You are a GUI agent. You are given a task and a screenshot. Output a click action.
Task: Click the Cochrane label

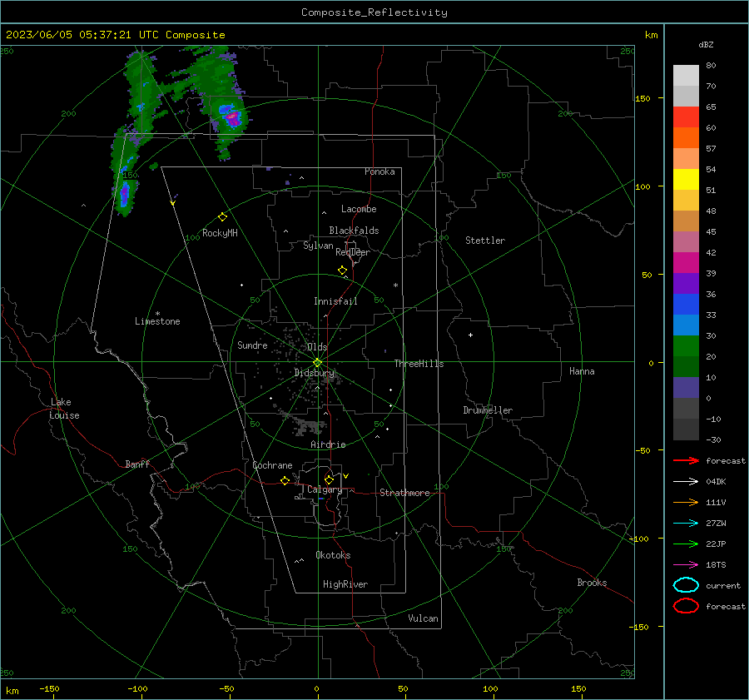pyautogui.click(x=272, y=465)
